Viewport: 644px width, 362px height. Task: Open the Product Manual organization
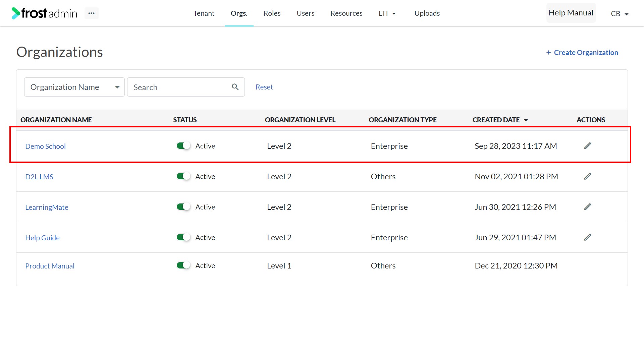coord(50,266)
